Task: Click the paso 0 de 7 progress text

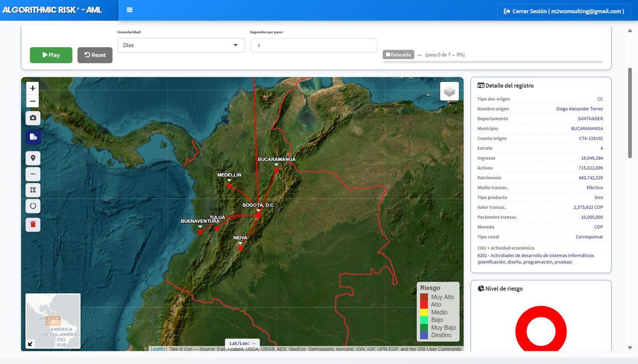Action: point(444,55)
